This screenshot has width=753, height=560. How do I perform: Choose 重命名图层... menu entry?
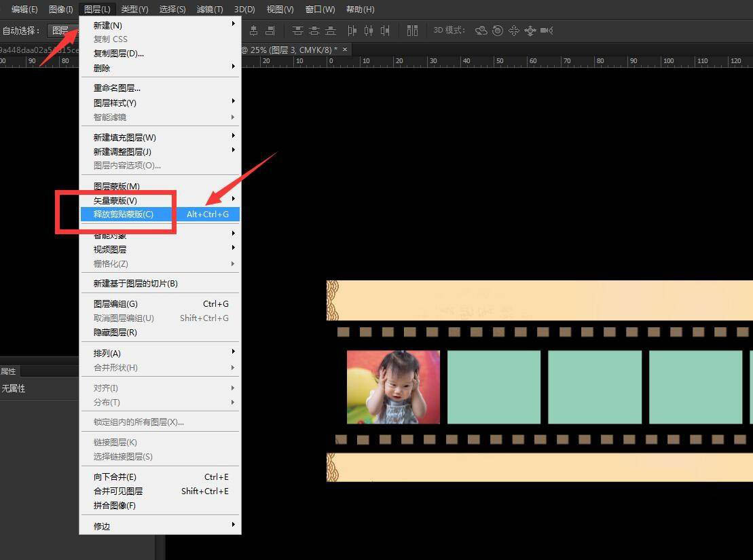[160, 88]
